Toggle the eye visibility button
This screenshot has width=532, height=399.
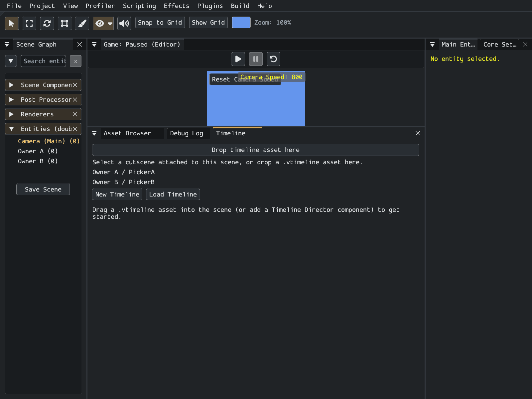(100, 23)
